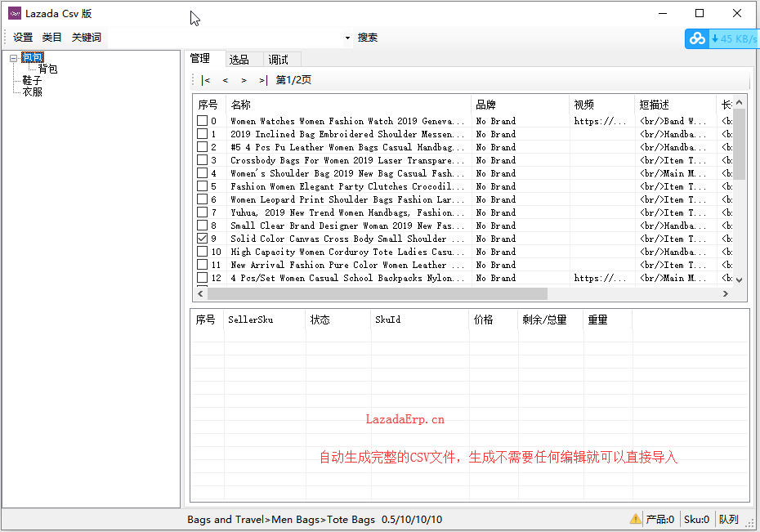Viewport: 760px width, 532px height.
Task: Check the box for row 1
Action: (202, 134)
